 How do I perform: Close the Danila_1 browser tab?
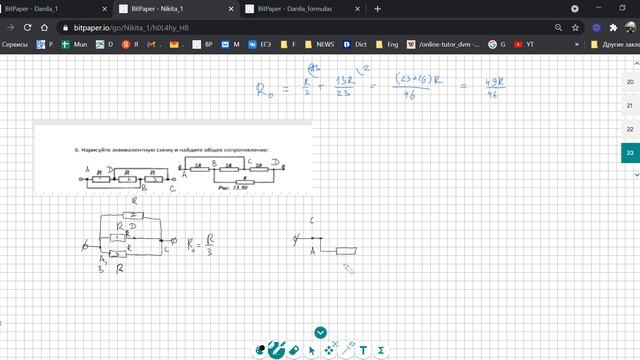(104, 9)
